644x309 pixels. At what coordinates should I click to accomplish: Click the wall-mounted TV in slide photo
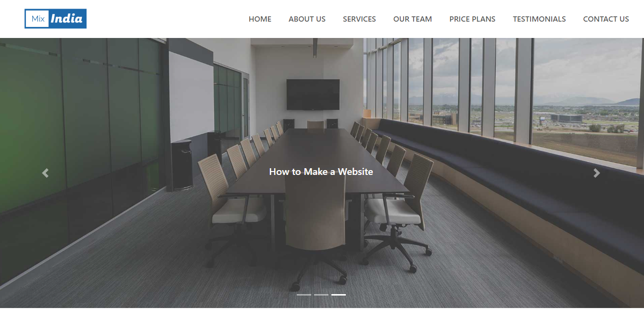pyautogui.click(x=313, y=95)
